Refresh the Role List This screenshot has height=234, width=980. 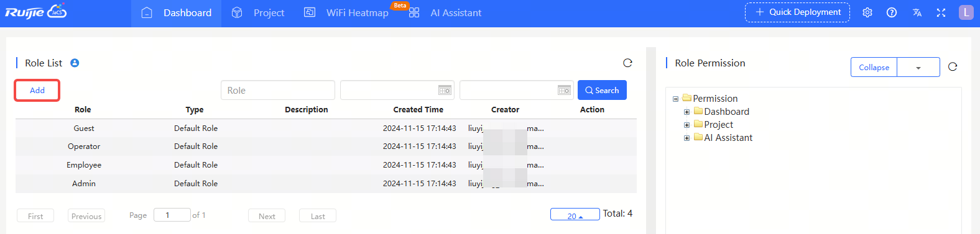627,63
